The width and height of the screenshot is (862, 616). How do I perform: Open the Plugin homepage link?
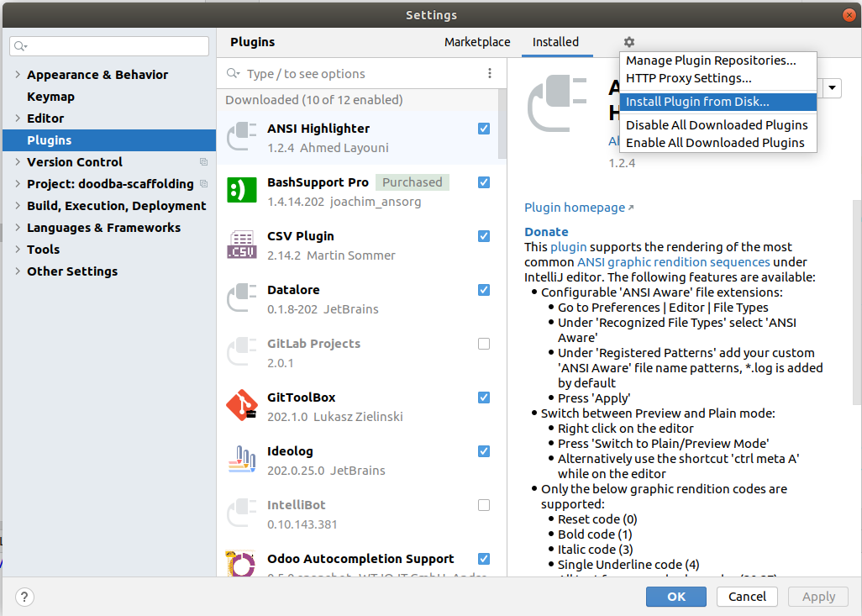578,208
